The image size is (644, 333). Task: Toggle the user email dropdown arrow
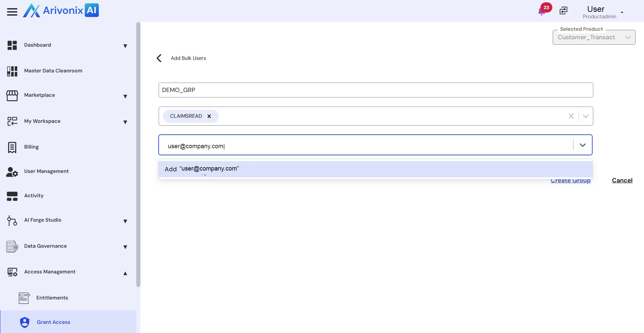[582, 145]
